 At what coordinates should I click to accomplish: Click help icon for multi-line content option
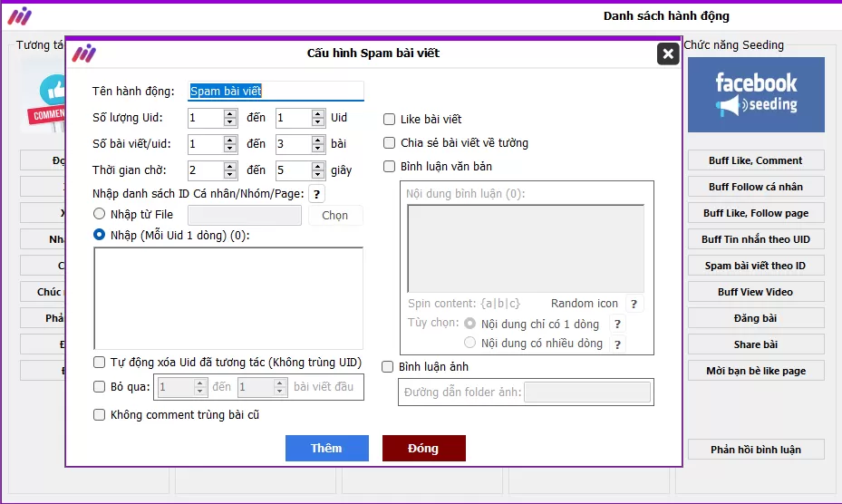click(x=617, y=344)
